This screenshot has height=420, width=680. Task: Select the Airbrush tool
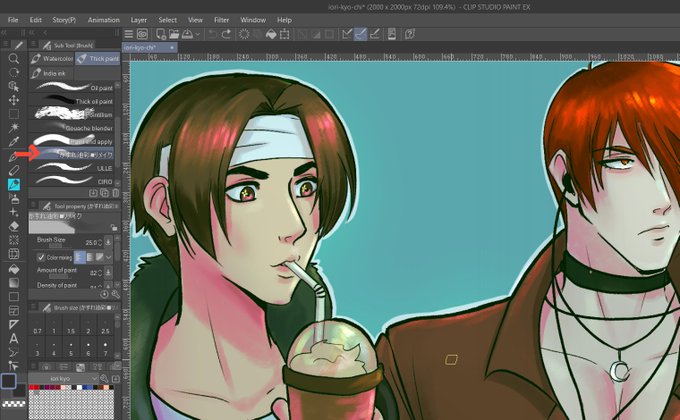tap(13, 199)
